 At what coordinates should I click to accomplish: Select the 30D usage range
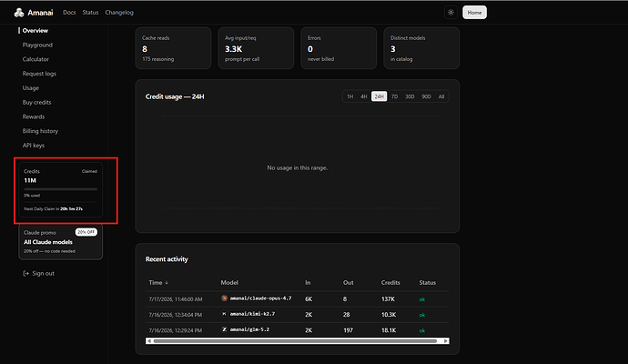point(410,96)
